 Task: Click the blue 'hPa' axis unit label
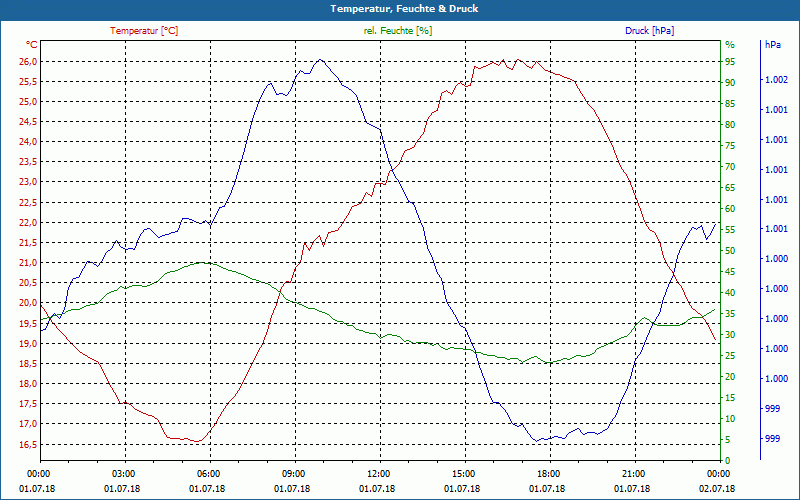pos(773,45)
